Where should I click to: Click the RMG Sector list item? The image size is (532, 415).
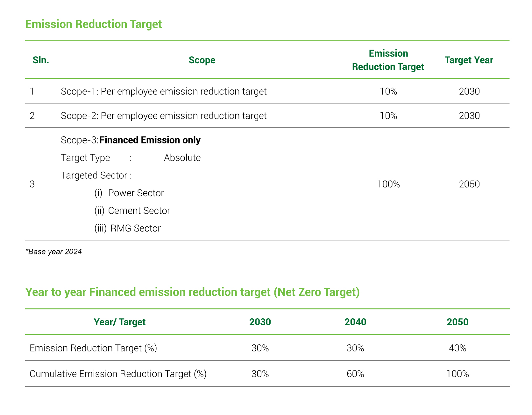pos(135,228)
